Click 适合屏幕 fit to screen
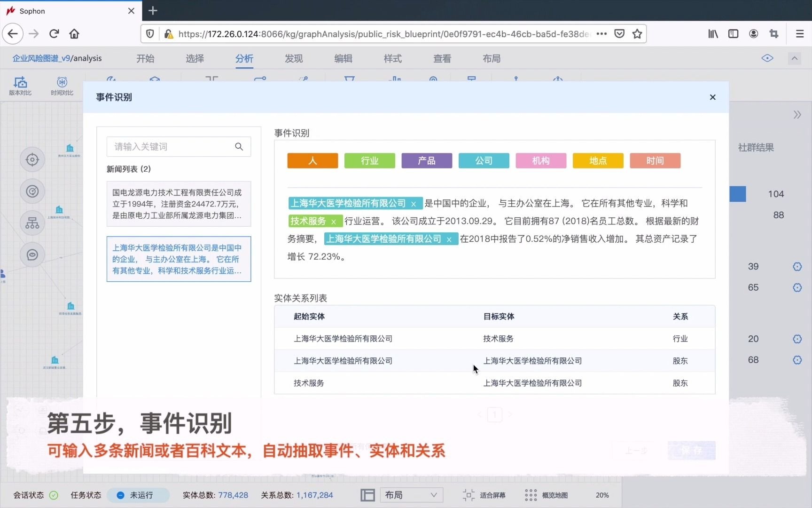 click(x=484, y=495)
